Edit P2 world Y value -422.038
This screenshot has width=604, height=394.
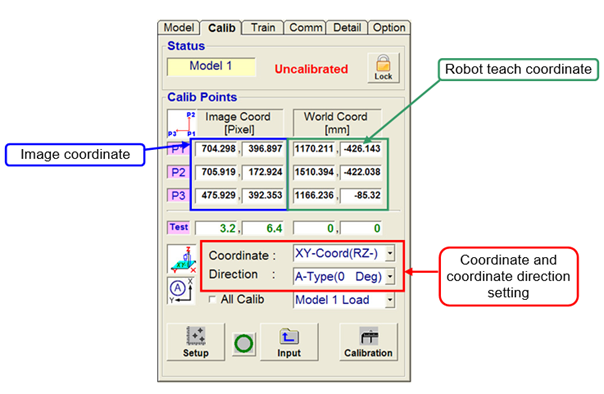pyautogui.click(x=361, y=172)
